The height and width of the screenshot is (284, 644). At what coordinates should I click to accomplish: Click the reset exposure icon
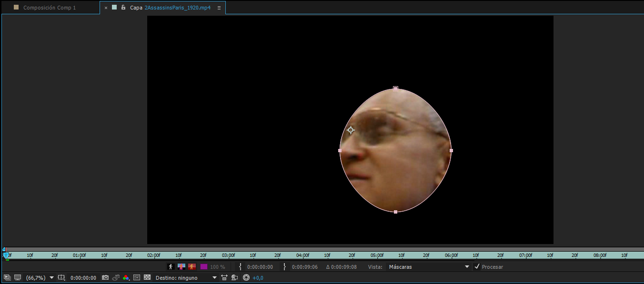[x=246, y=277]
